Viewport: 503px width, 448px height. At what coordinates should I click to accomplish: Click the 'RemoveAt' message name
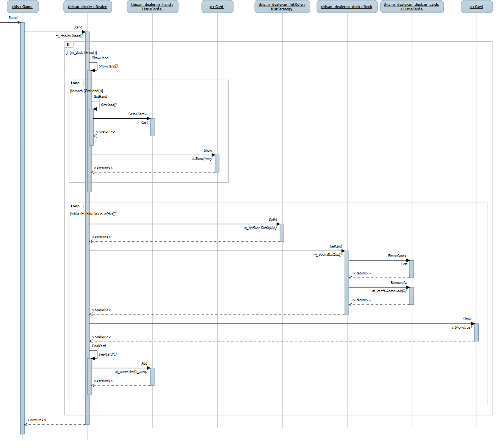point(399,283)
